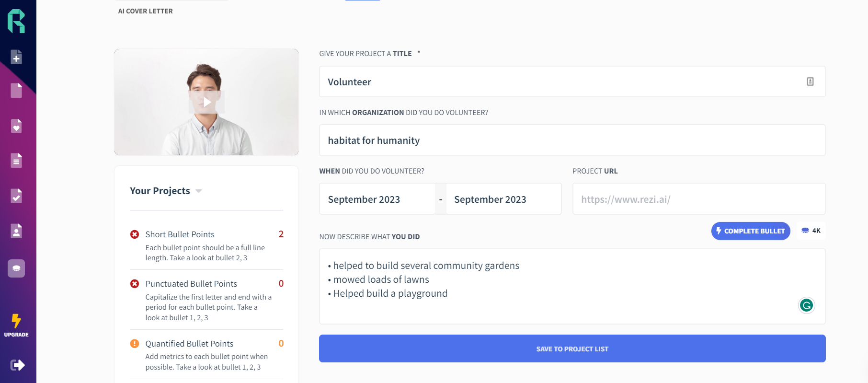The height and width of the screenshot is (383, 868).
Task: Open the checkmark document sidebar icon
Action: (x=16, y=196)
